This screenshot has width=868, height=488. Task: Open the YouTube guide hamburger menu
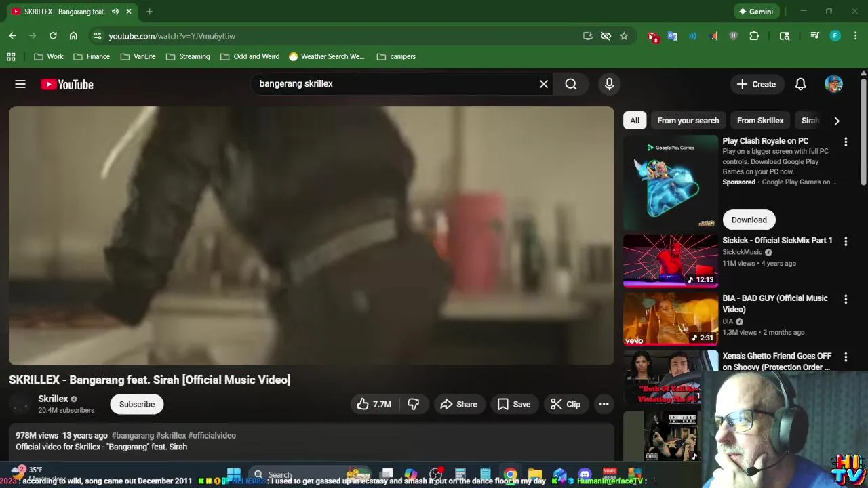20,84
